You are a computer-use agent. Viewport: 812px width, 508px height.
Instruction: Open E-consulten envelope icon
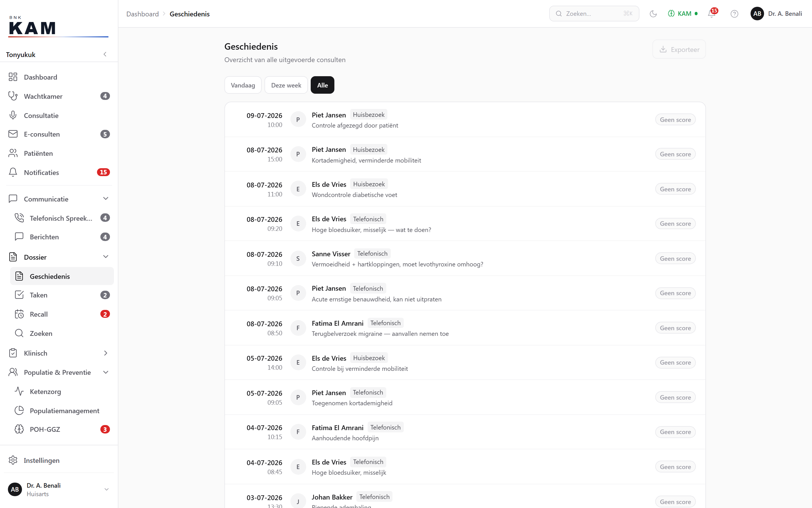coord(13,134)
